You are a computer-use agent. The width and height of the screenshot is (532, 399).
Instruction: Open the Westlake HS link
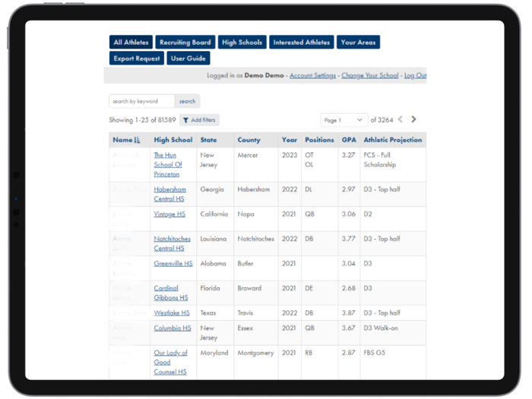(x=172, y=313)
